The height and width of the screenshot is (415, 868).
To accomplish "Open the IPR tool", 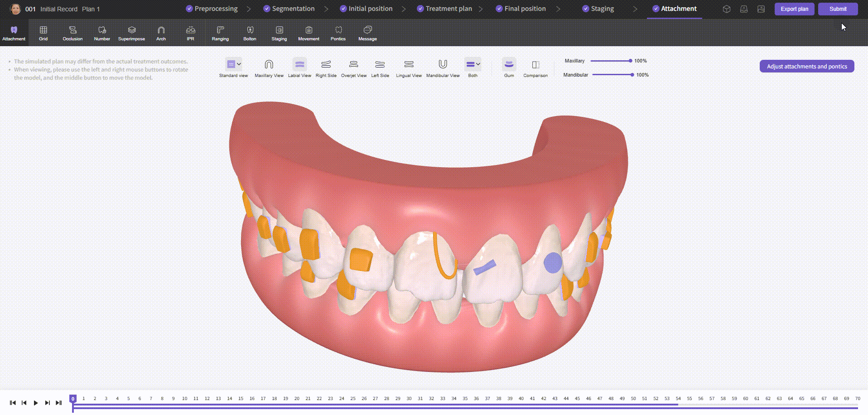I will tap(190, 33).
